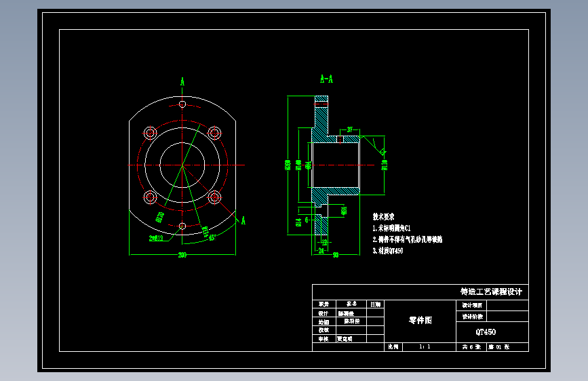The width and height of the screenshot is (588, 381).
Task: Click the 1:1 scale value
Action: pyautogui.click(x=425, y=347)
